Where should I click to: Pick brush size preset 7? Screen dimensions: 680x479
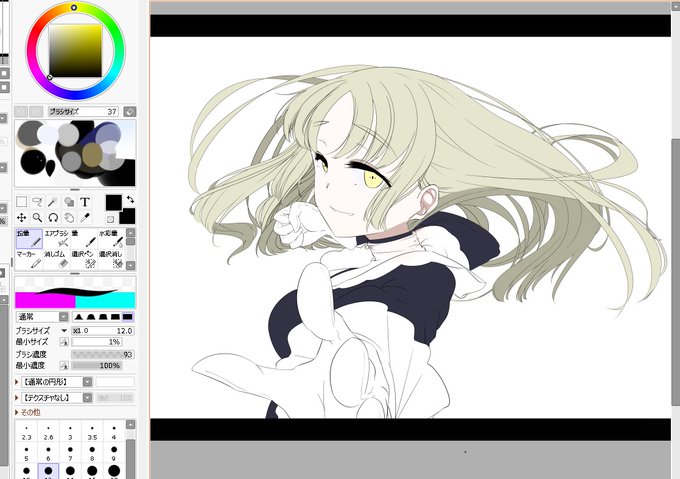tap(70, 453)
